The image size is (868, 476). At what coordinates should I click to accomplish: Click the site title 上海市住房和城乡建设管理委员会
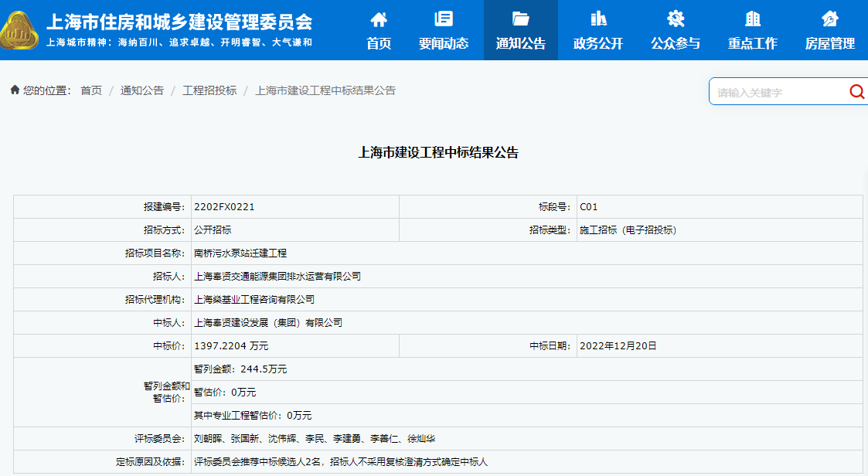pyautogui.click(x=179, y=21)
